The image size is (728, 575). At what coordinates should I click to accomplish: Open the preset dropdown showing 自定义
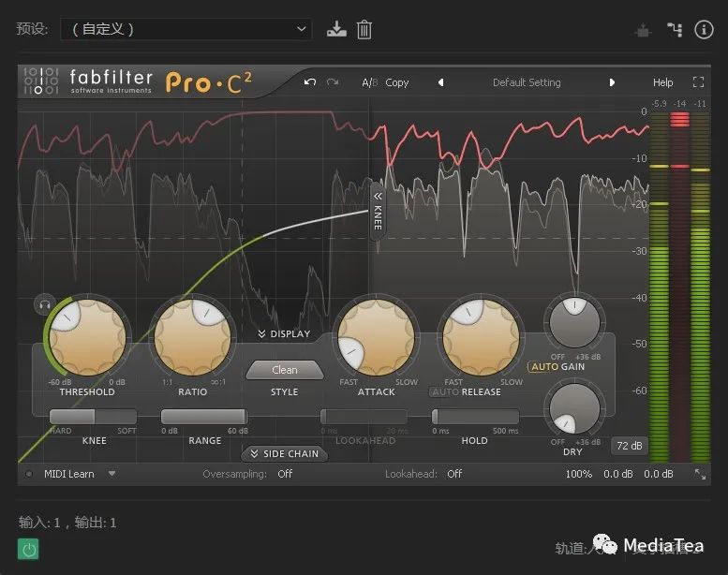click(x=186, y=29)
